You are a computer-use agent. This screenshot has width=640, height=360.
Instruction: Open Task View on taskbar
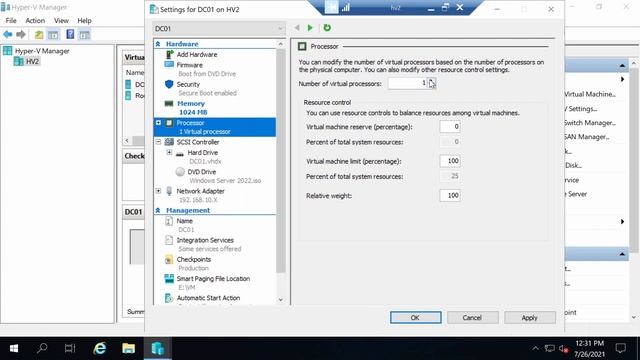[70, 348]
